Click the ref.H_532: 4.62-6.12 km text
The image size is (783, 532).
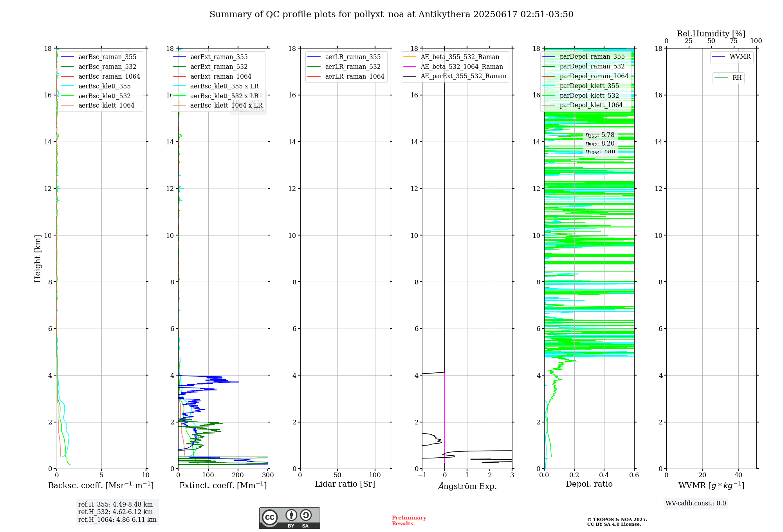(115, 512)
